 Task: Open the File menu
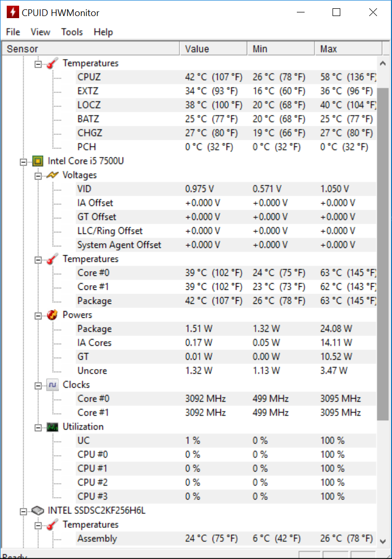click(x=13, y=32)
